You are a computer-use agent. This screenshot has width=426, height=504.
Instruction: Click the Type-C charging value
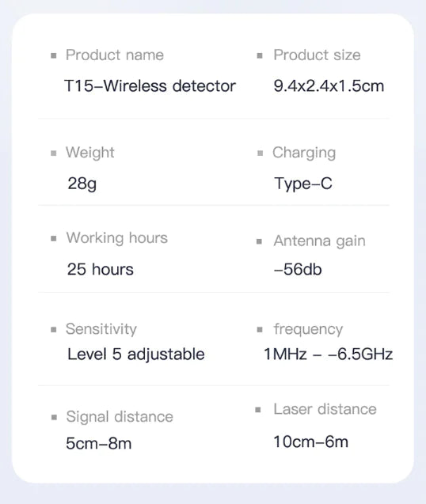coord(303,184)
